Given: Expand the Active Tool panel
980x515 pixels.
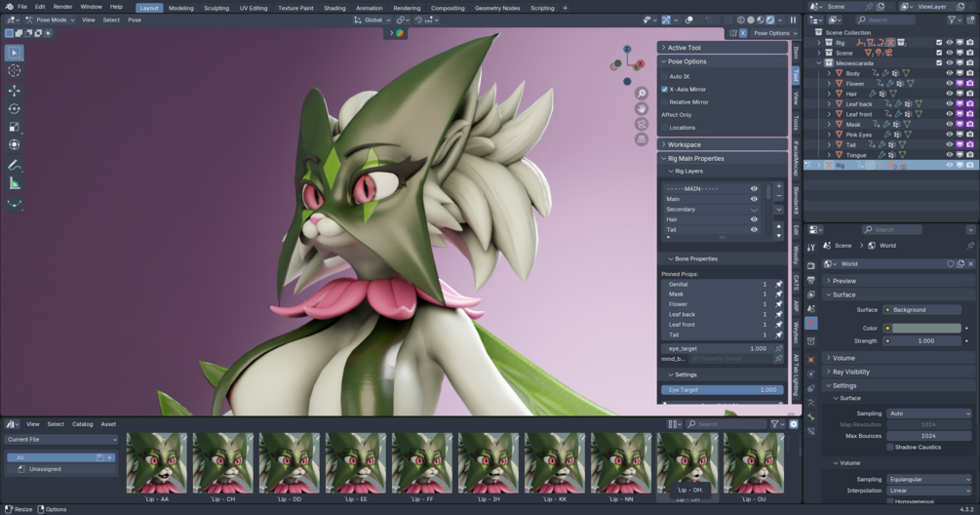Looking at the screenshot, I should pyautogui.click(x=722, y=48).
